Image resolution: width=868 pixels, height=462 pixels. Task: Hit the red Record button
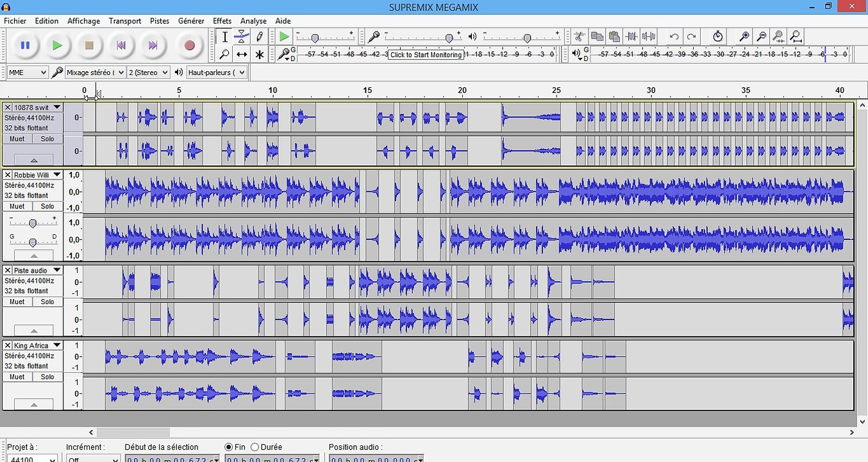[x=189, y=46]
